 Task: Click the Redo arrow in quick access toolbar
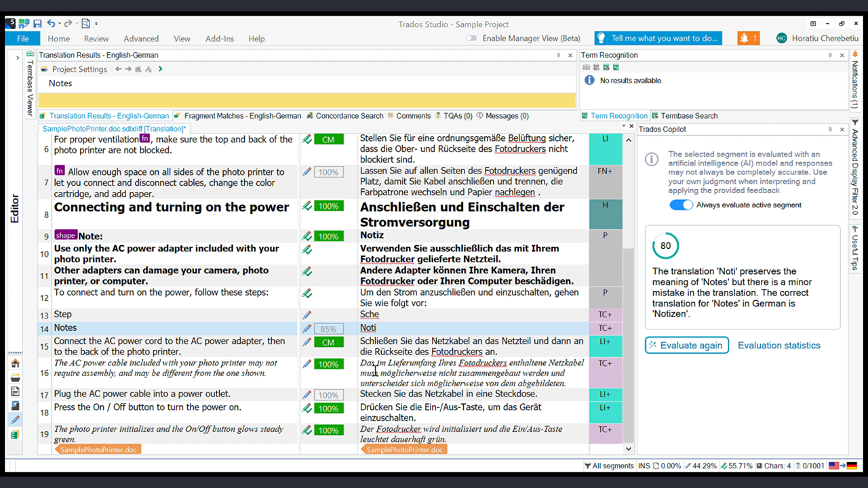tap(68, 24)
